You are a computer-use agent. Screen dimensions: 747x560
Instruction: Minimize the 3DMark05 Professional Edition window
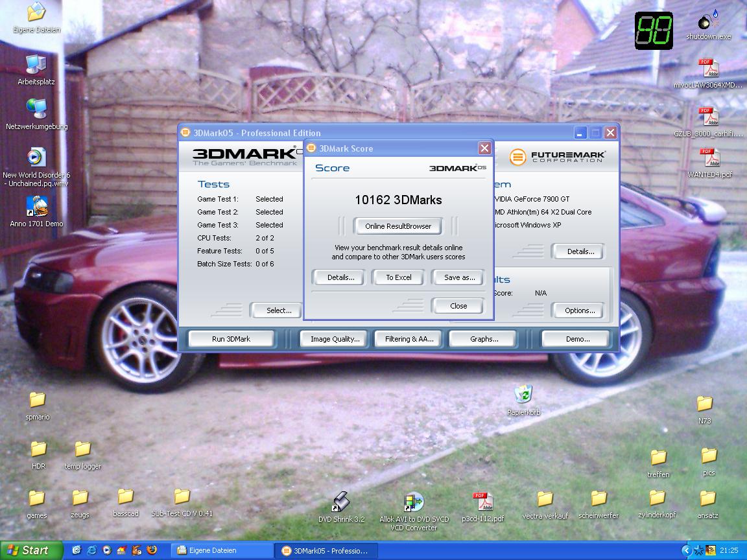click(x=580, y=133)
